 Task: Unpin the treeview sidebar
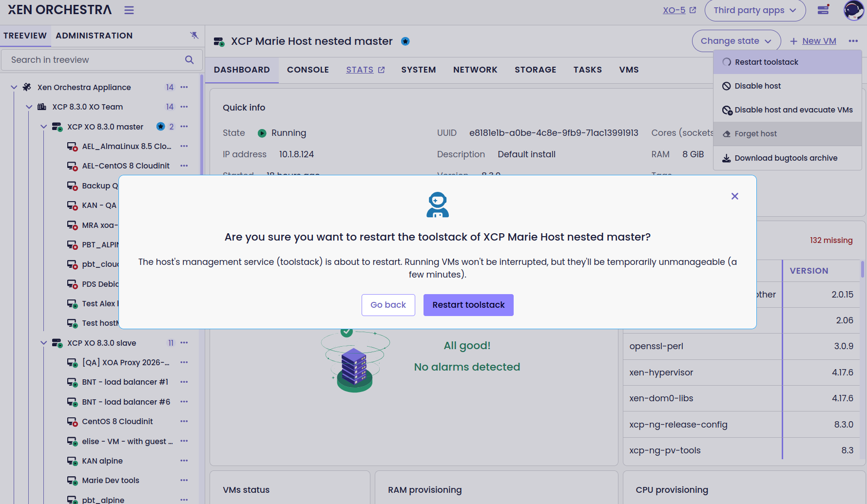tap(194, 35)
